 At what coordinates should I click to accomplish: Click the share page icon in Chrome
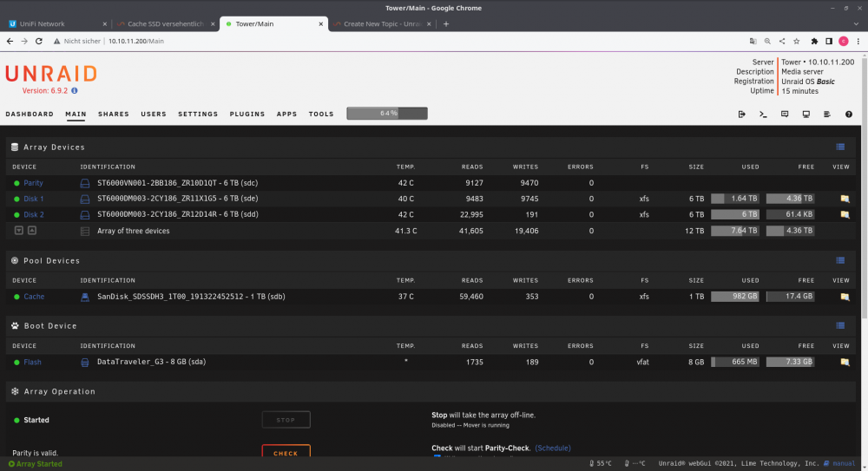tap(782, 41)
